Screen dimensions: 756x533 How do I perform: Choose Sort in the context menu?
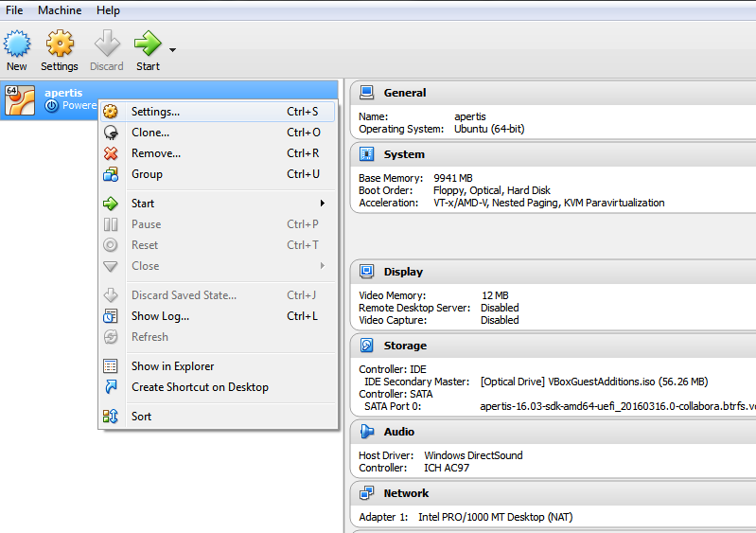(218, 417)
